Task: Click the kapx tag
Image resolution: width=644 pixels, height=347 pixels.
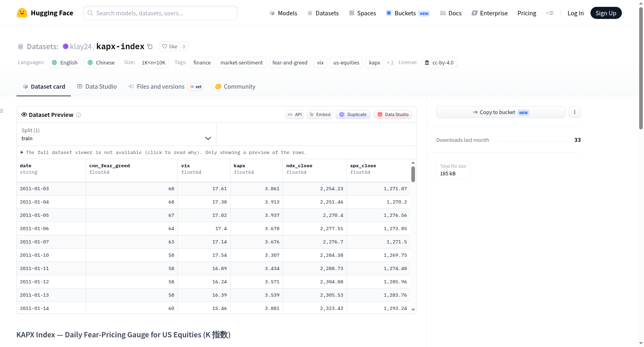Action: tap(375, 62)
